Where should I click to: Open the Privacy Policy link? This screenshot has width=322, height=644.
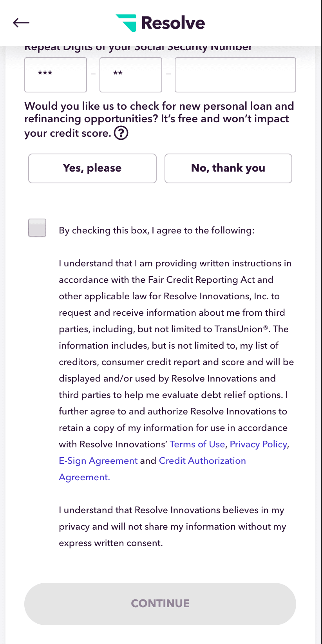coord(259,444)
